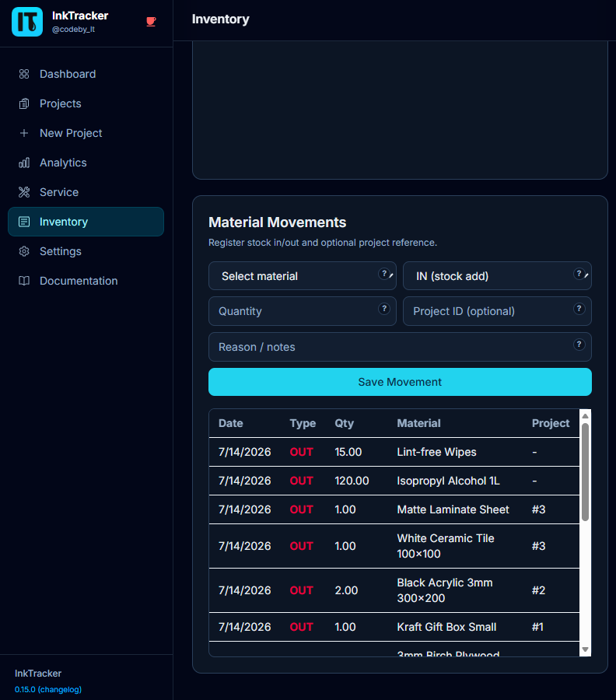Focus the Quantity input field
Viewport: 616px width, 700px height.
point(303,311)
